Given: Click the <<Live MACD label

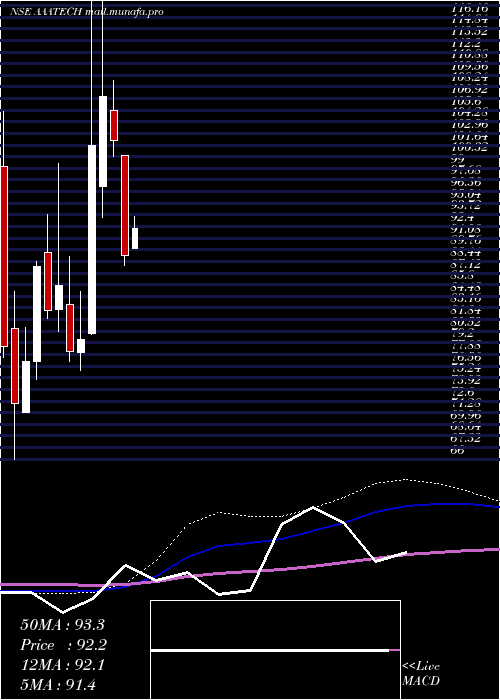Looking at the screenshot, I should 421,674.
